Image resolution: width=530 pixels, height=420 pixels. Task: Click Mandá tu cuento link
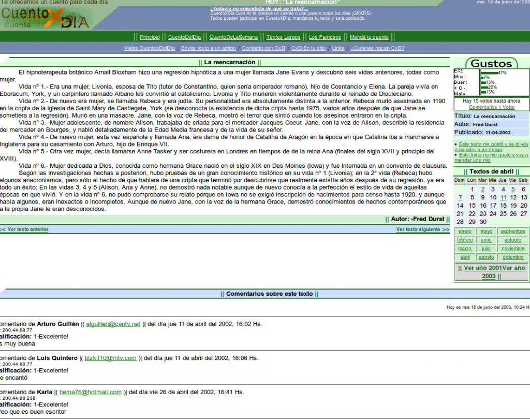[369, 37]
